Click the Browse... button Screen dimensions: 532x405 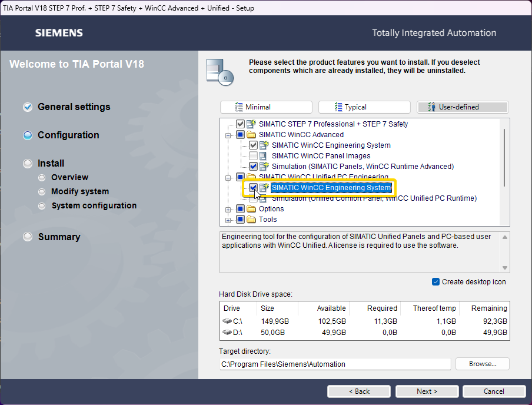point(483,364)
